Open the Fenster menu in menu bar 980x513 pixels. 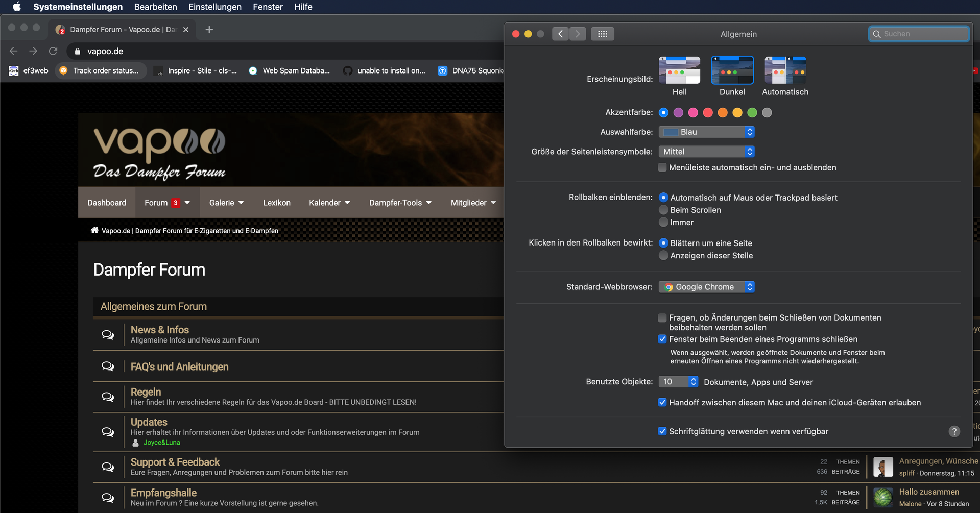pyautogui.click(x=268, y=7)
